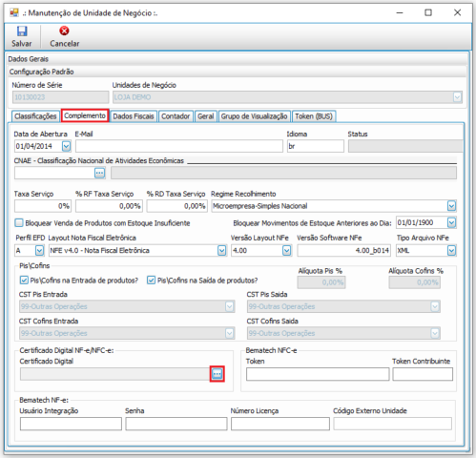Click the Versão Software NFe field
This screenshot has height=458, width=476.
tap(344, 251)
